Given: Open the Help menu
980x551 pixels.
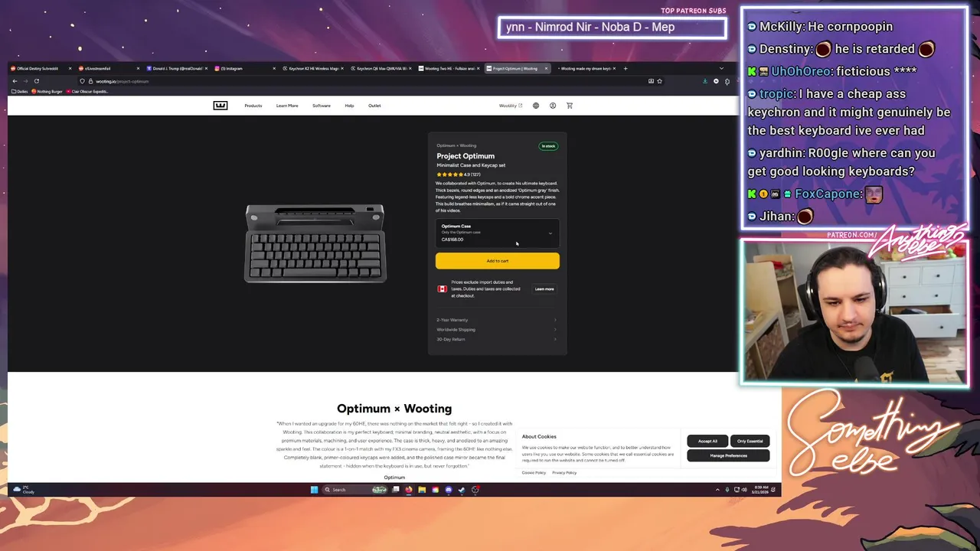Looking at the screenshot, I should (x=349, y=106).
